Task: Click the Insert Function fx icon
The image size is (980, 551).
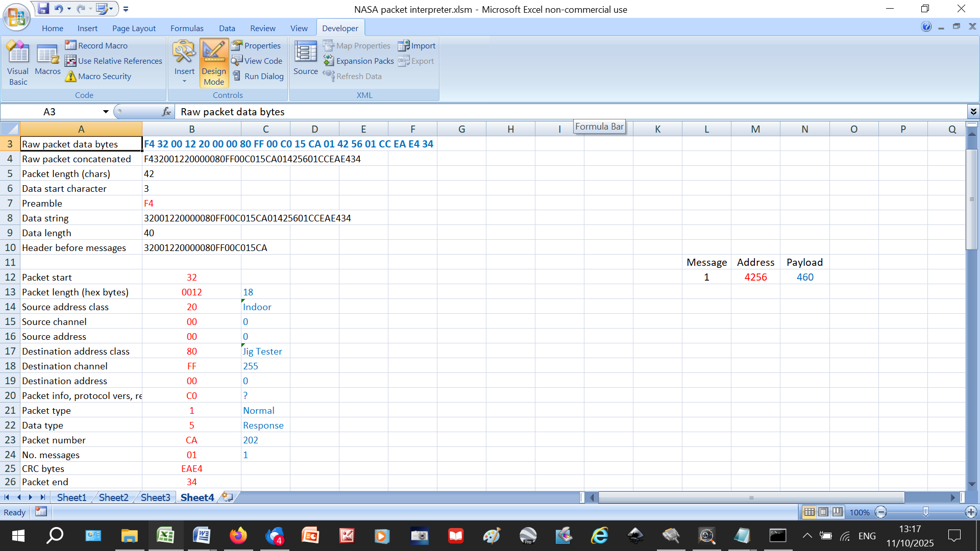Action: point(166,112)
